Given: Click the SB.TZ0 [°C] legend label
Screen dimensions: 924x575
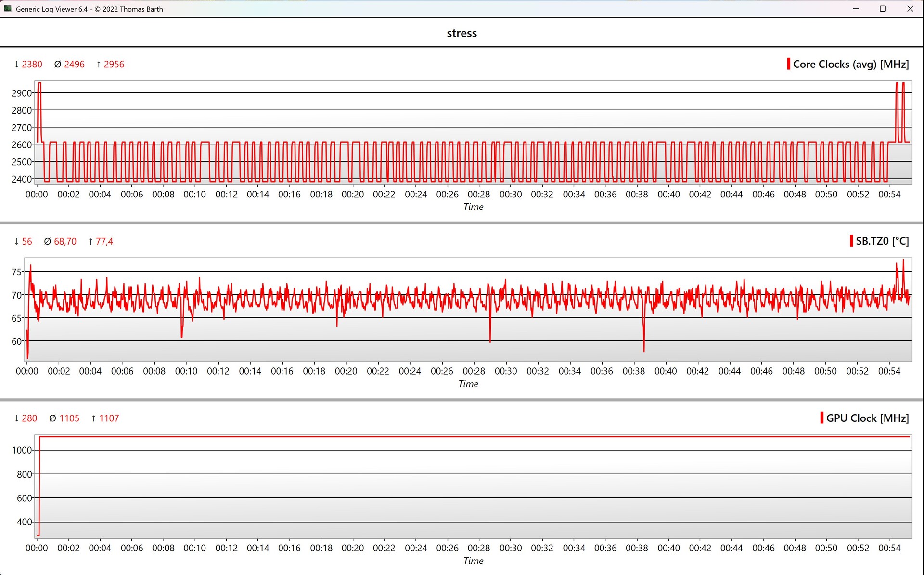Looking at the screenshot, I should [x=882, y=241].
